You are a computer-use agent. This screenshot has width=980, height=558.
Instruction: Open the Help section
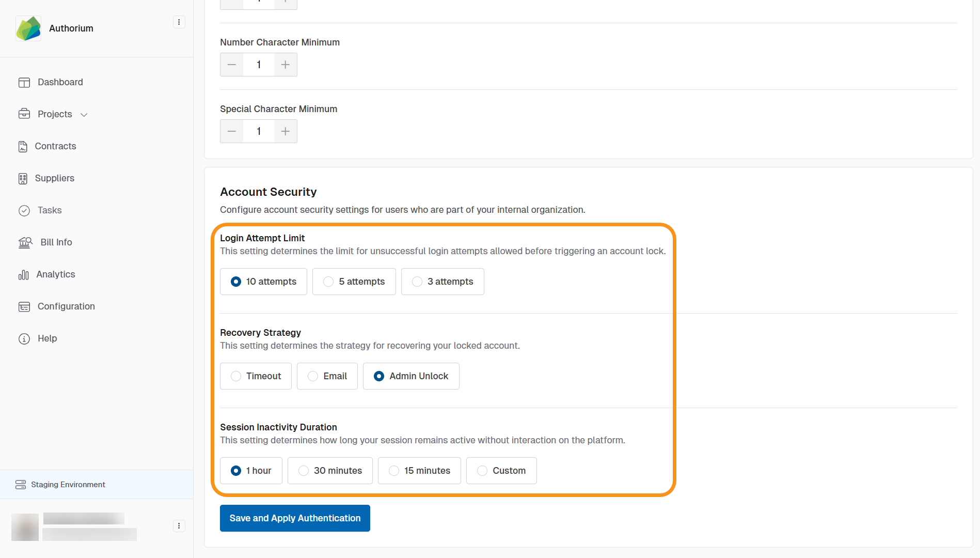(x=47, y=338)
